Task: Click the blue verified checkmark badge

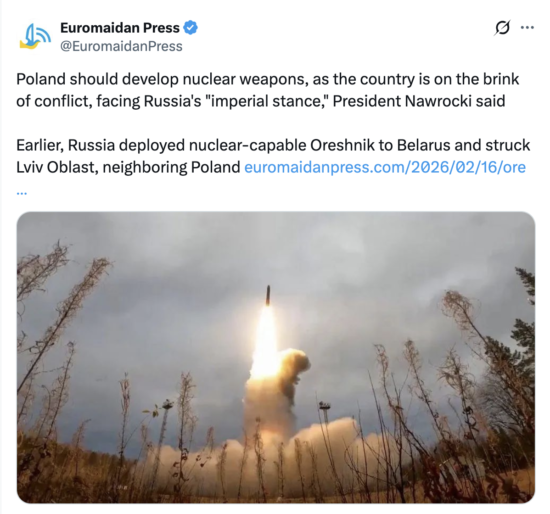Action: (x=190, y=28)
